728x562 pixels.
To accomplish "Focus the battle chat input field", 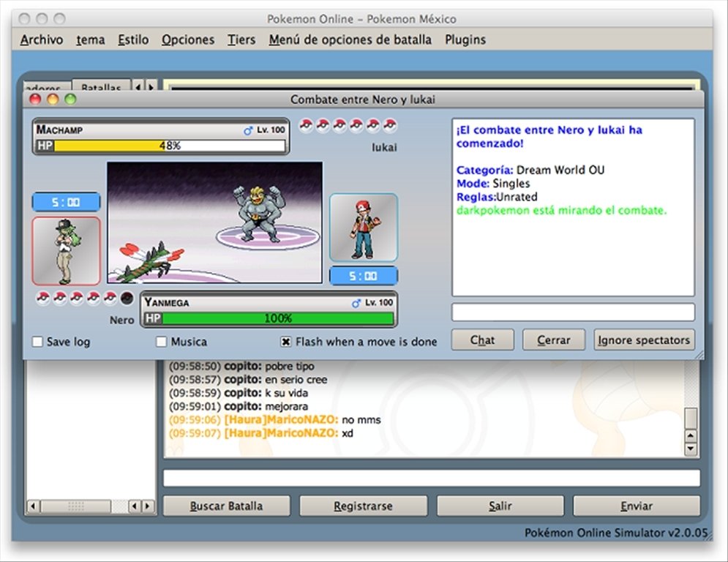I will (x=573, y=312).
